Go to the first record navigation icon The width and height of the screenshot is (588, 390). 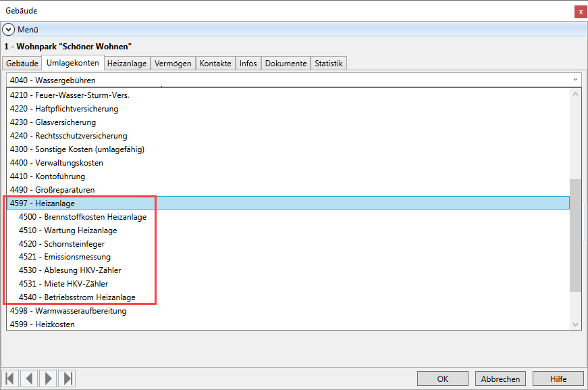tap(10, 379)
